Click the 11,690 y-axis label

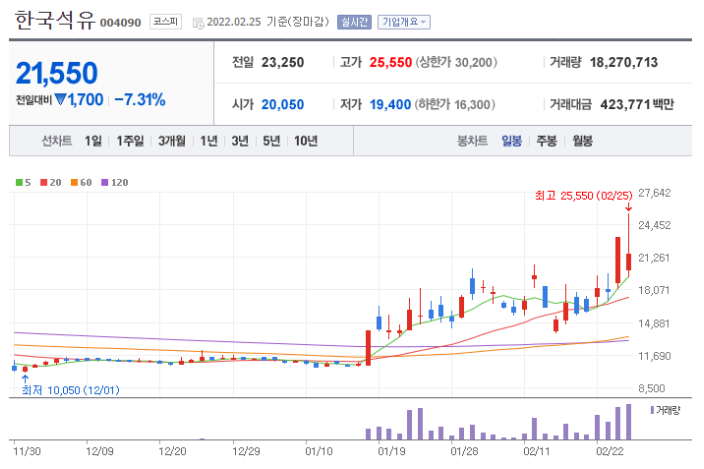tap(654, 356)
